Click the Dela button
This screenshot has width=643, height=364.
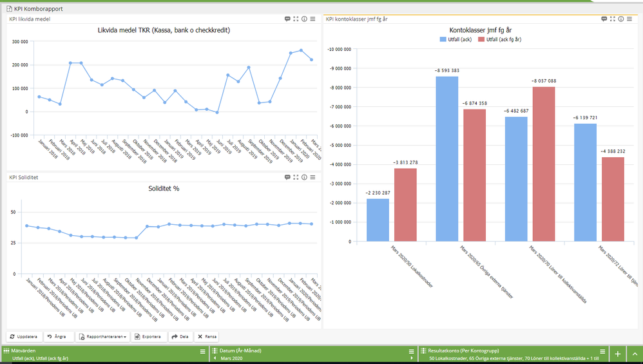tap(180, 336)
